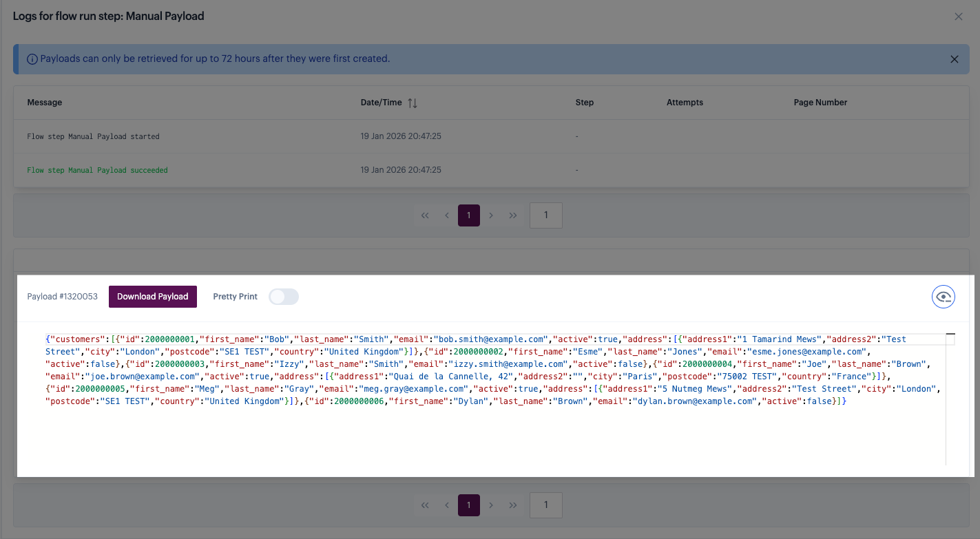Close the flow run step logs dialog
The height and width of the screenshot is (539, 980).
(x=958, y=17)
